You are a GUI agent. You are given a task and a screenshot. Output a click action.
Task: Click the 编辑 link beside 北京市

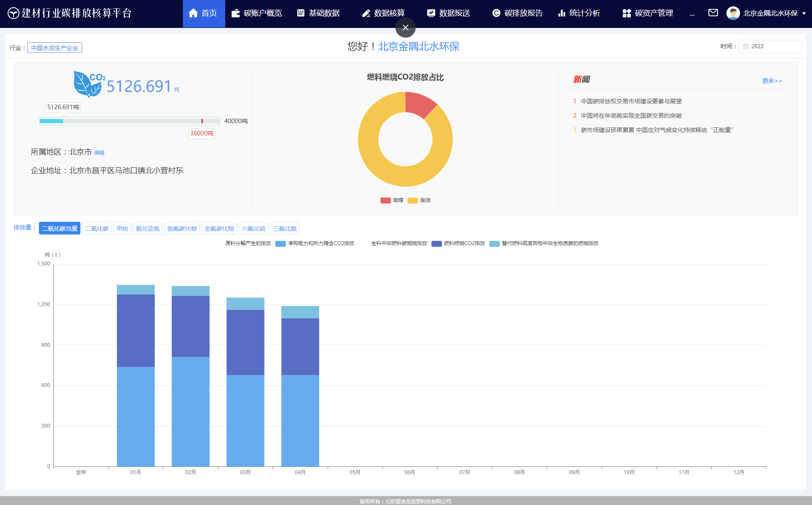99,153
